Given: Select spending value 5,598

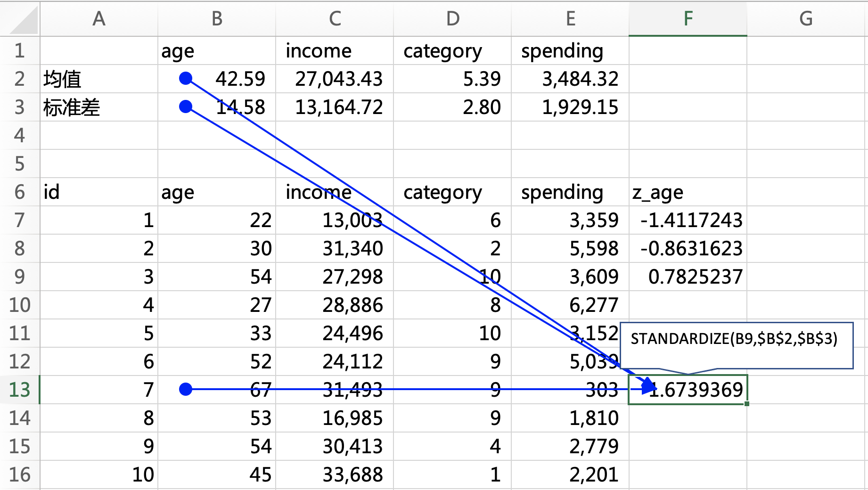Looking at the screenshot, I should coord(570,248).
